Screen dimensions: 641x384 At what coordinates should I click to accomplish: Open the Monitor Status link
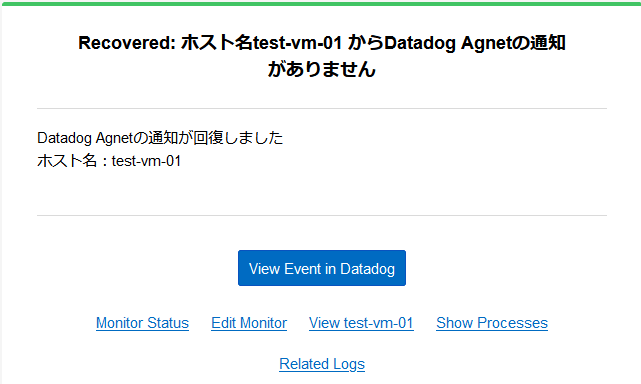(142, 323)
